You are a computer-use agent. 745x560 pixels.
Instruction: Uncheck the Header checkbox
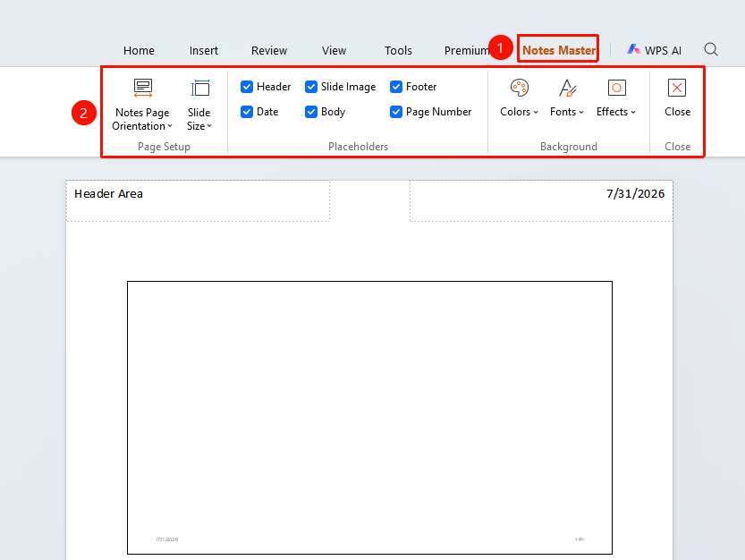click(247, 87)
